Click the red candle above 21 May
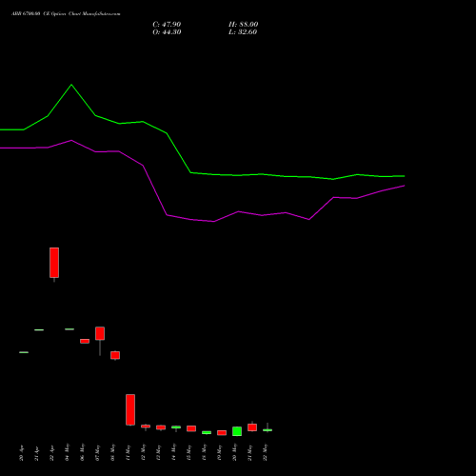 pos(252,427)
